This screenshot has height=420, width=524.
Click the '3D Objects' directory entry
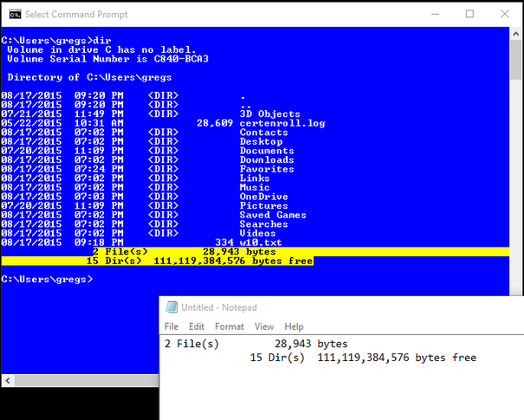(x=269, y=114)
